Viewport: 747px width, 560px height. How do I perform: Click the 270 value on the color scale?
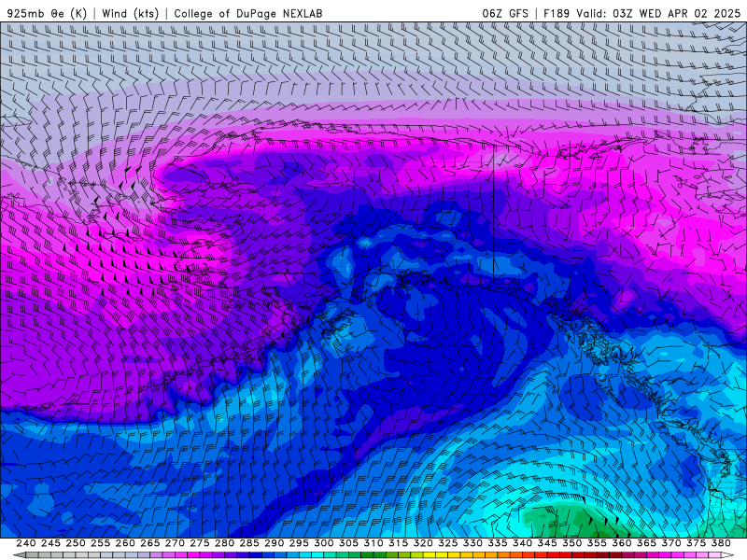pyautogui.click(x=175, y=543)
